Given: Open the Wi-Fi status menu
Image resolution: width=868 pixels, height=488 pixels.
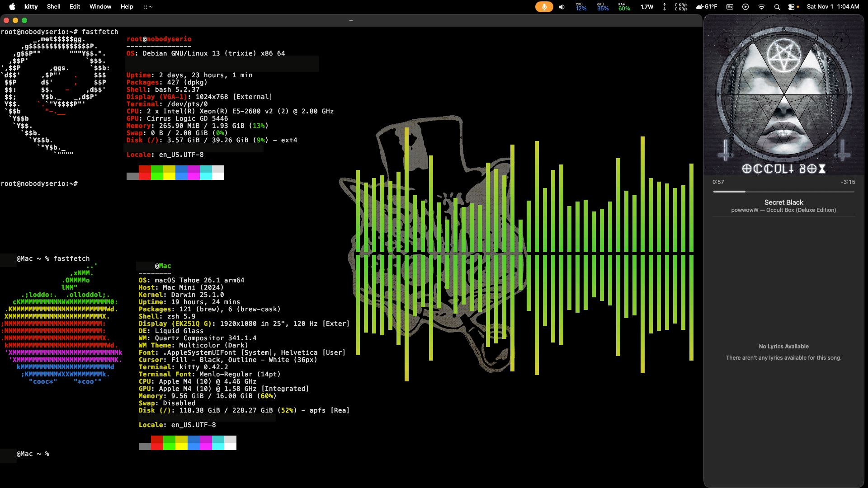Looking at the screenshot, I should (x=761, y=7).
